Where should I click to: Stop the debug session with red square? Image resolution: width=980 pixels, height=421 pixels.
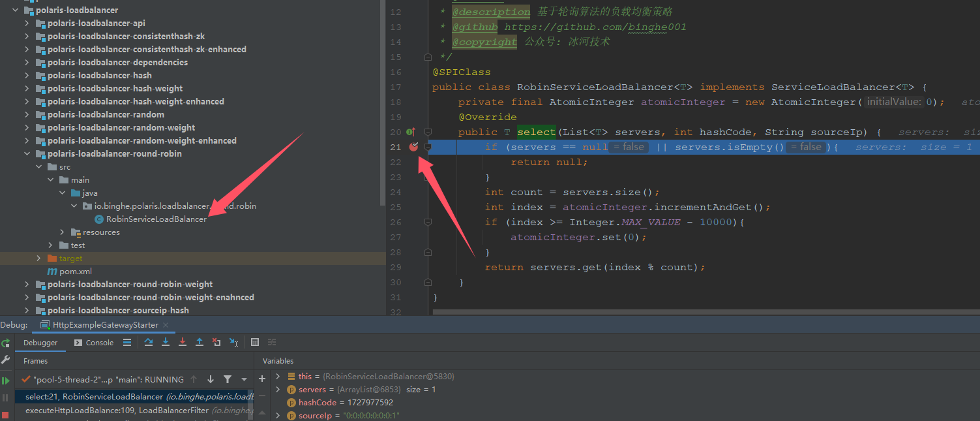point(5,414)
